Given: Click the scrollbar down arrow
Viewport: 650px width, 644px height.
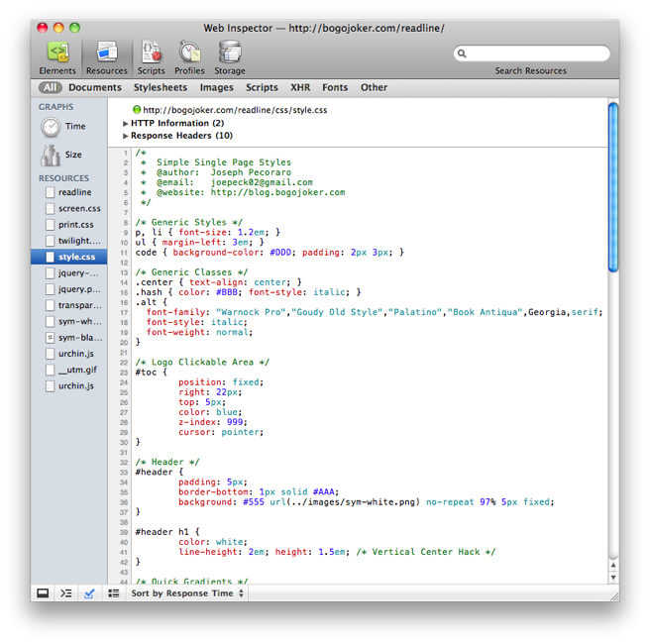Looking at the screenshot, I should point(613,577).
